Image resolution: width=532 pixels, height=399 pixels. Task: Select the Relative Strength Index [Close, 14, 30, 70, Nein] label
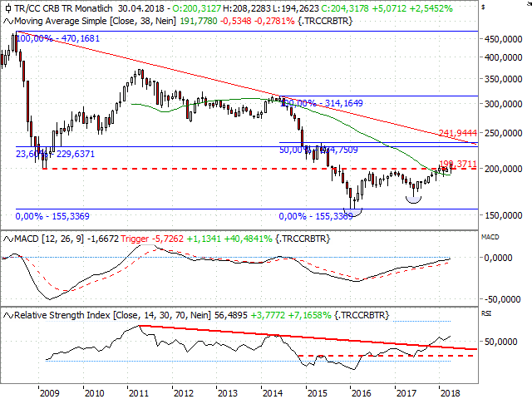coord(112,316)
